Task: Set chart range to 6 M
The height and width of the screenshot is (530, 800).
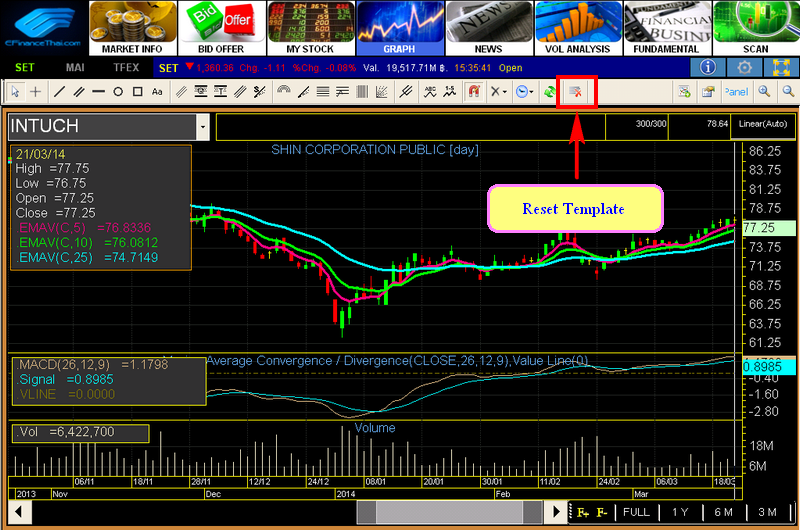Action: pos(723,512)
